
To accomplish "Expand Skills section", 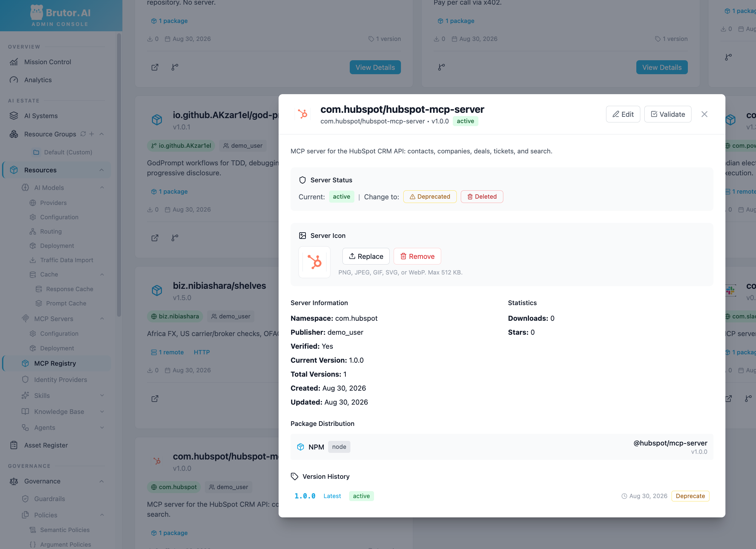I will (102, 395).
